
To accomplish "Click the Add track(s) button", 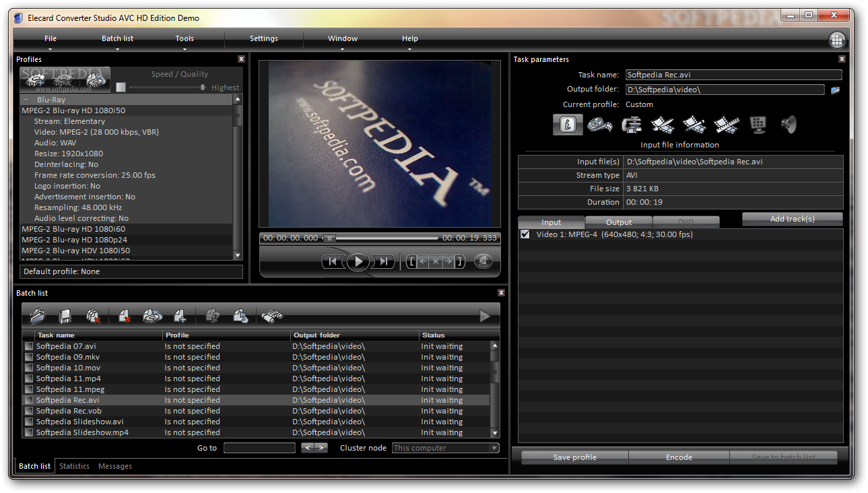I will (793, 219).
